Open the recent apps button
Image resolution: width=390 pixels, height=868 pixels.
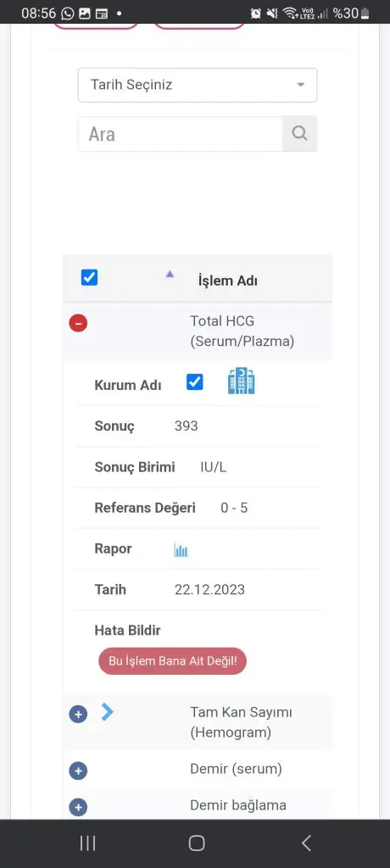pos(87,843)
